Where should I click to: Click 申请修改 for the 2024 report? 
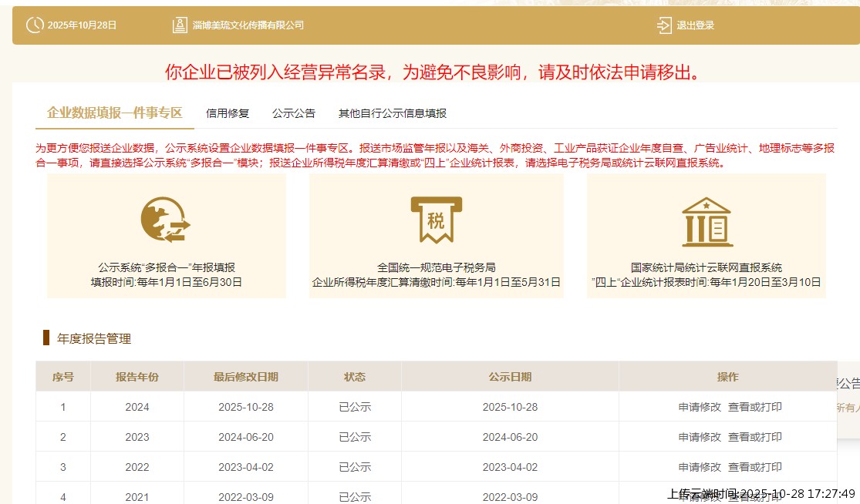[x=700, y=407]
